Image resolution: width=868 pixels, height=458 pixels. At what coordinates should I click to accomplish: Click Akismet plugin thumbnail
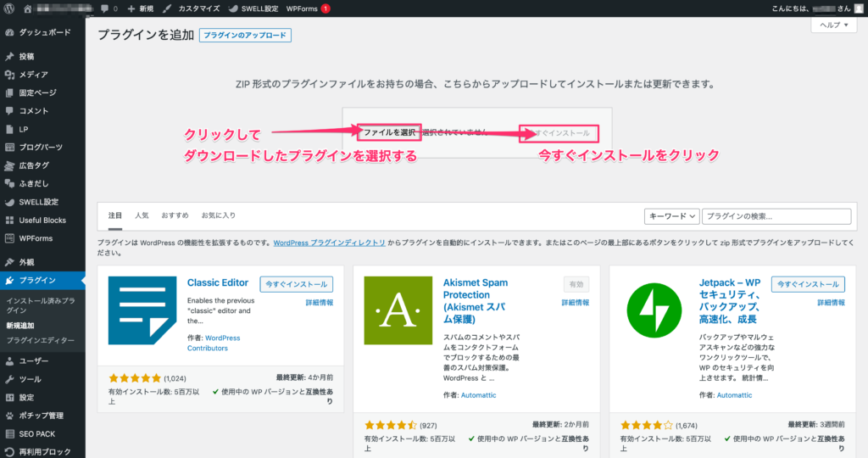[398, 310]
